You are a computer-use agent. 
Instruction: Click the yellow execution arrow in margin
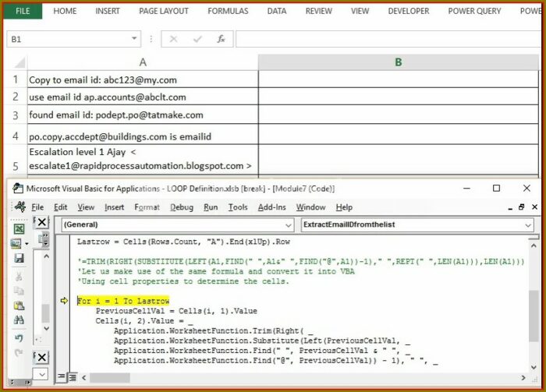coord(65,301)
